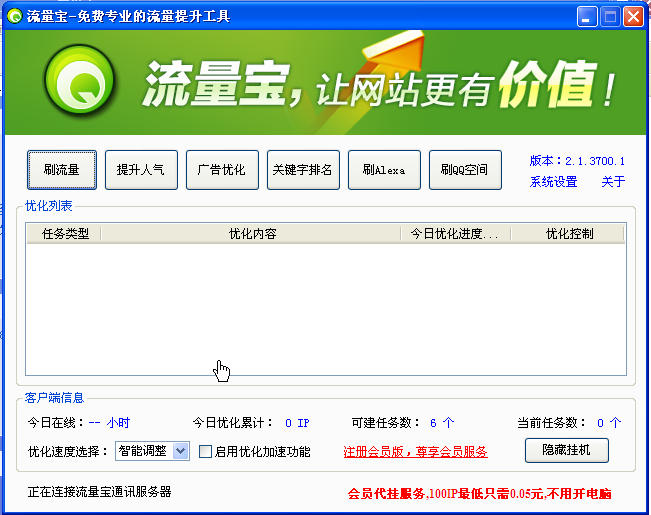This screenshot has height=515, width=651.
Task: Enable the 启用优化加速功能 checkbox
Action: click(x=206, y=451)
